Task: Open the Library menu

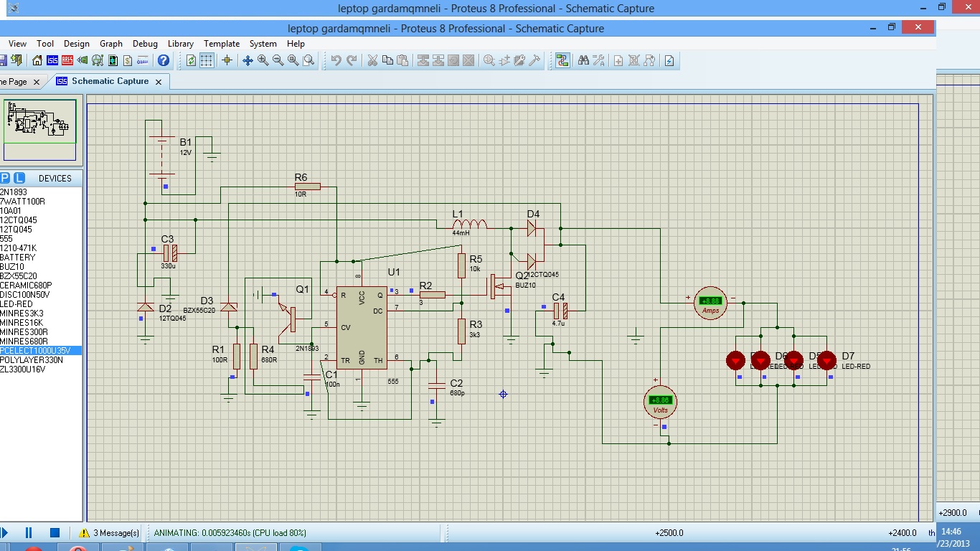Action: [x=181, y=44]
